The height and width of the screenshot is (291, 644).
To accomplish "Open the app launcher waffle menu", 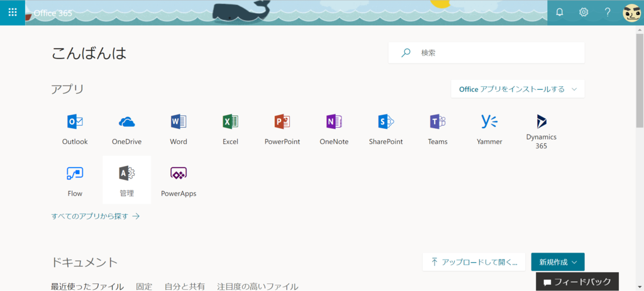I will pyautogui.click(x=13, y=13).
